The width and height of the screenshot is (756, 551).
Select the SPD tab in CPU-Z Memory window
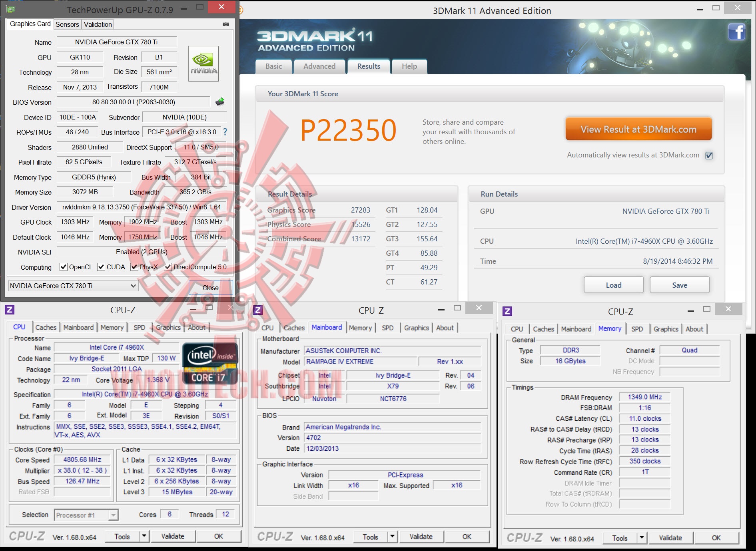(x=637, y=329)
